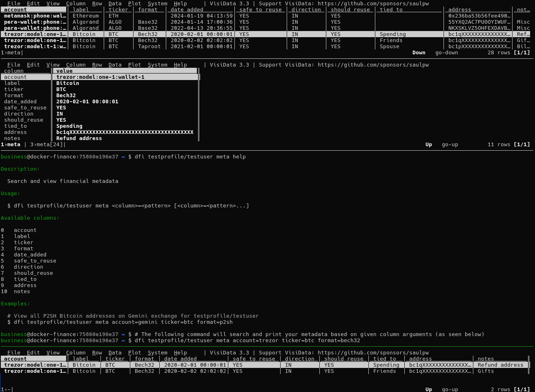Open the Plot menu in the middle VisiData pane
The width and height of the screenshot is (535, 392).
pyautogui.click(x=134, y=65)
